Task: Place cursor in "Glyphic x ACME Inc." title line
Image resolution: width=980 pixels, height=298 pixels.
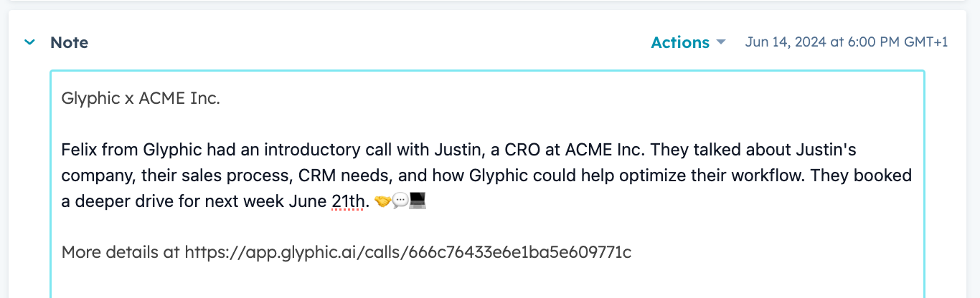Action: coord(141,99)
